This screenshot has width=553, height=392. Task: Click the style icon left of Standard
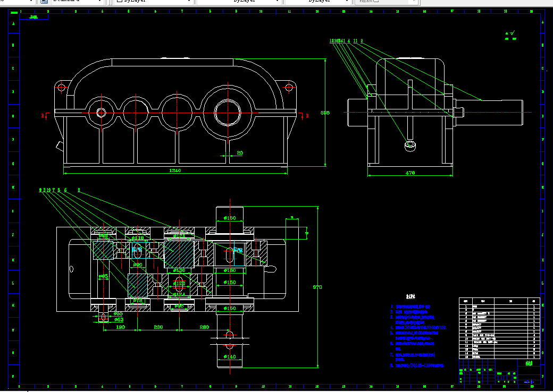44,1
